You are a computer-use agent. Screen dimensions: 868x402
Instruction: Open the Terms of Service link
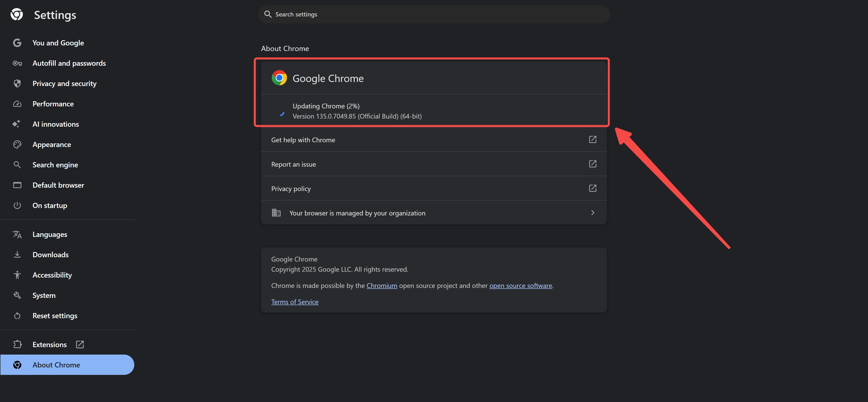pyautogui.click(x=295, y=302)
